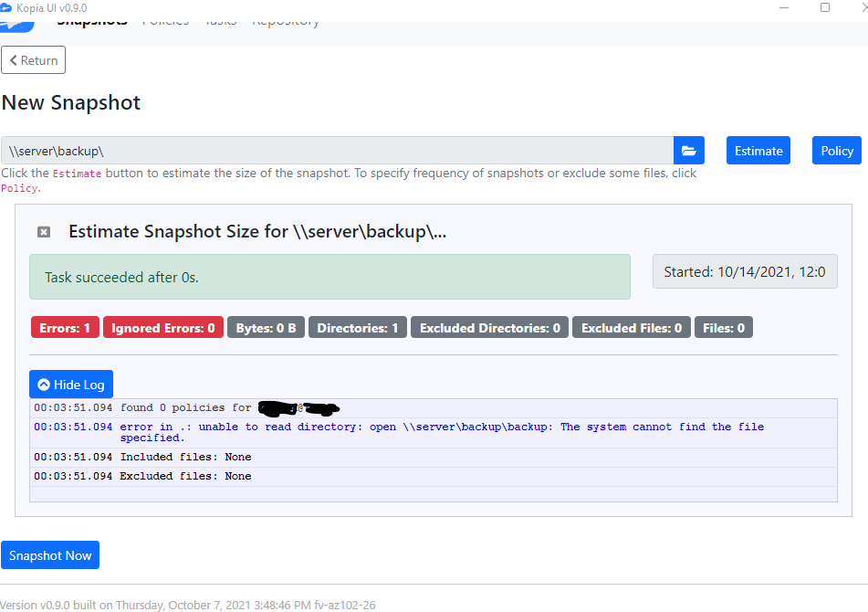Open the folder browser icon beside the path field
Screen dimensions: 868x612
click(689, 150)
